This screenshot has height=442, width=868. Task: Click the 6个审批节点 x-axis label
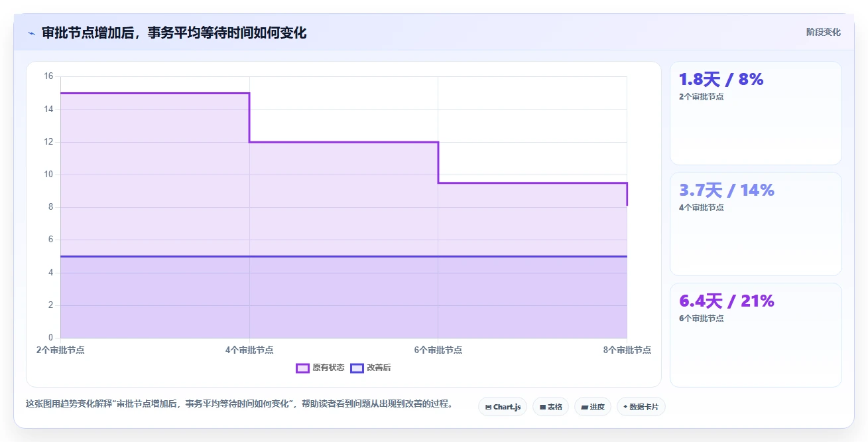[438, 350]
